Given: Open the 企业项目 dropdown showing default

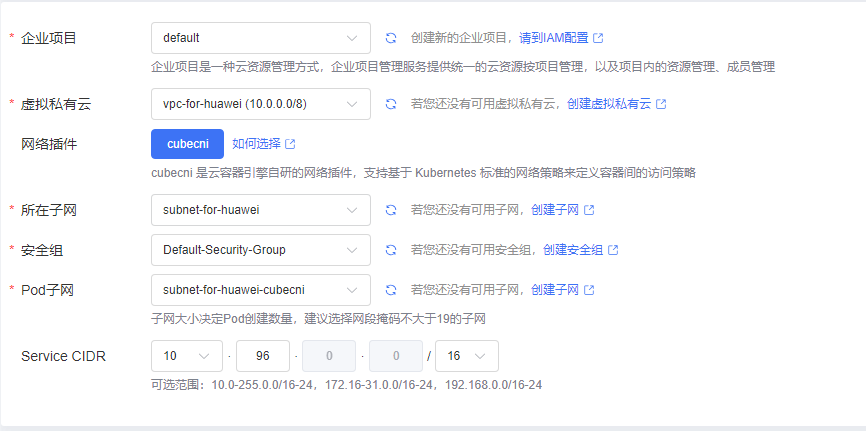Looking at the screenshot, I should pos(261,38).
